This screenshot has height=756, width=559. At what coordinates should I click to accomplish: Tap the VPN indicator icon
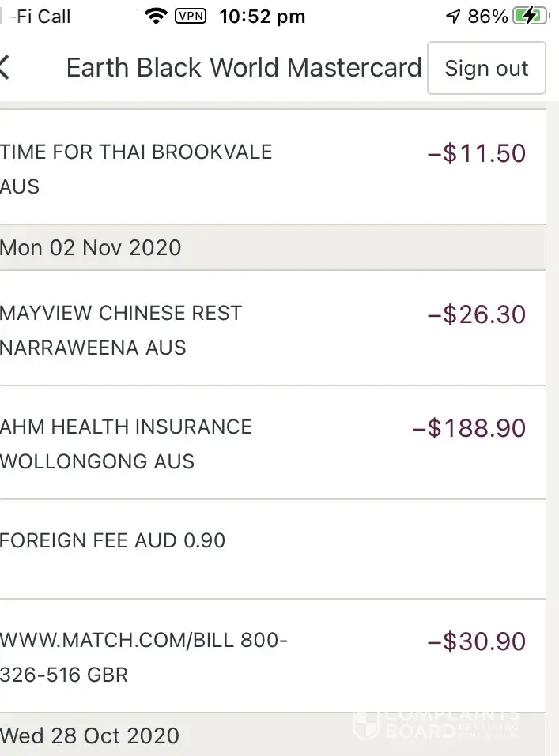pos(190,16)
